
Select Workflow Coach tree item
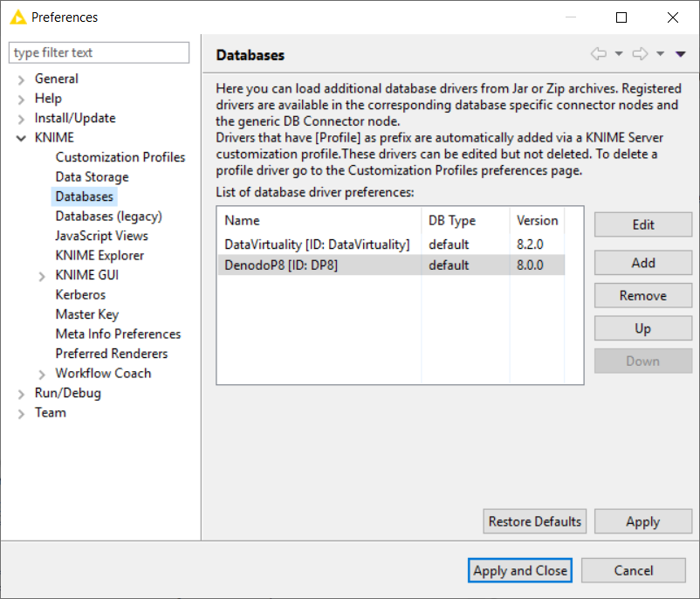coord(103,374)
